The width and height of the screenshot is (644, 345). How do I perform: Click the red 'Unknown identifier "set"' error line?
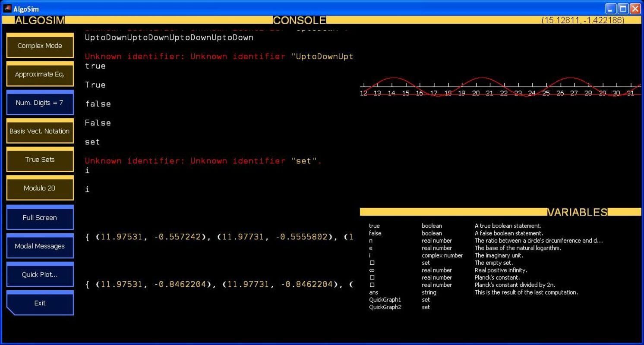tap(203, 161)
